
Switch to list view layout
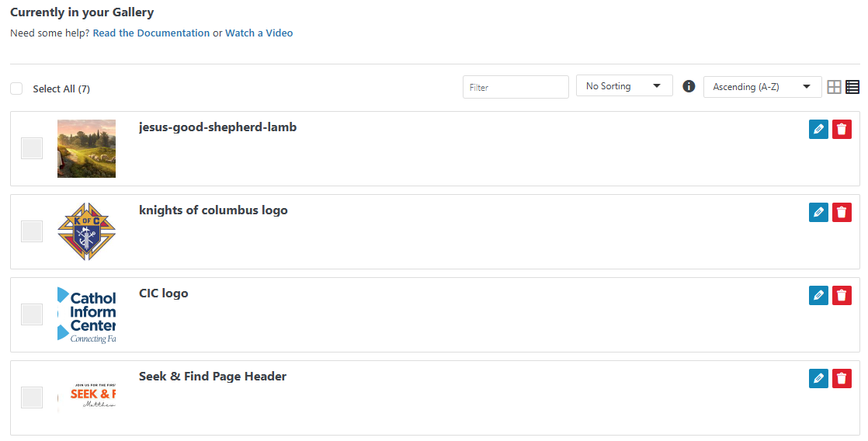pyautogui.click(x=852, y=87)
